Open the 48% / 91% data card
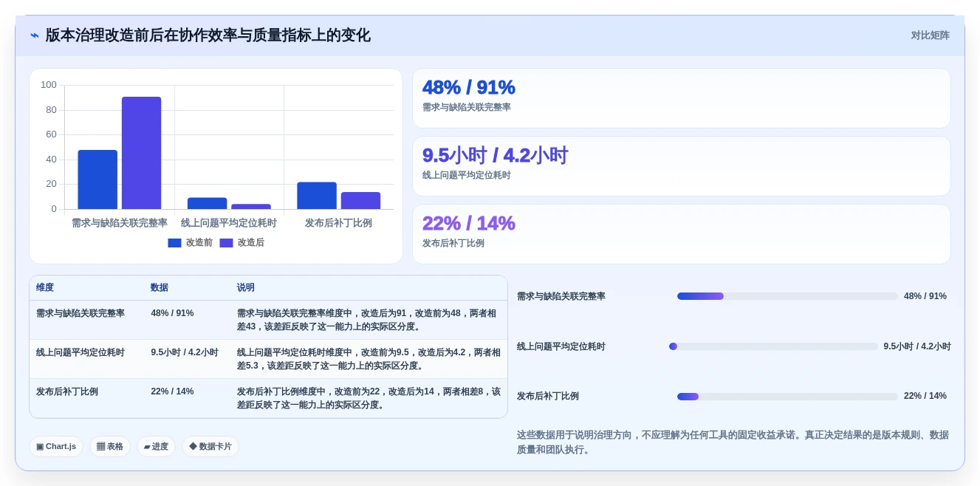 (x=681, y=98)
